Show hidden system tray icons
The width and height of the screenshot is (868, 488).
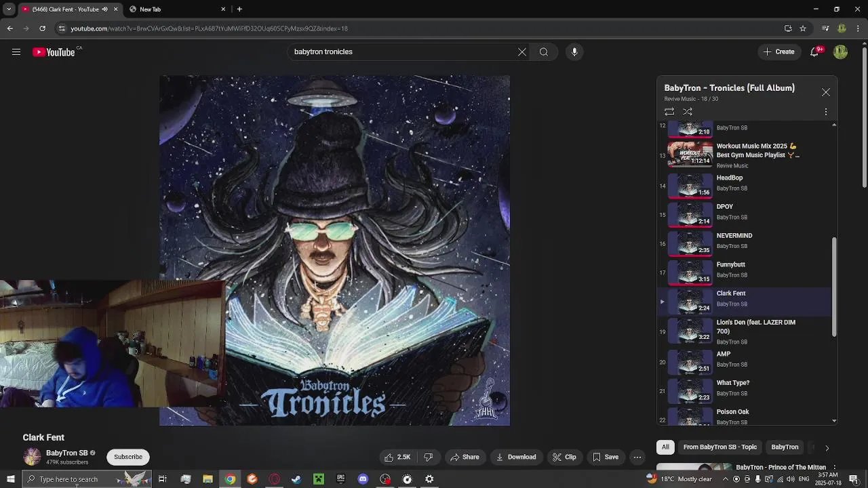(726, 479)
